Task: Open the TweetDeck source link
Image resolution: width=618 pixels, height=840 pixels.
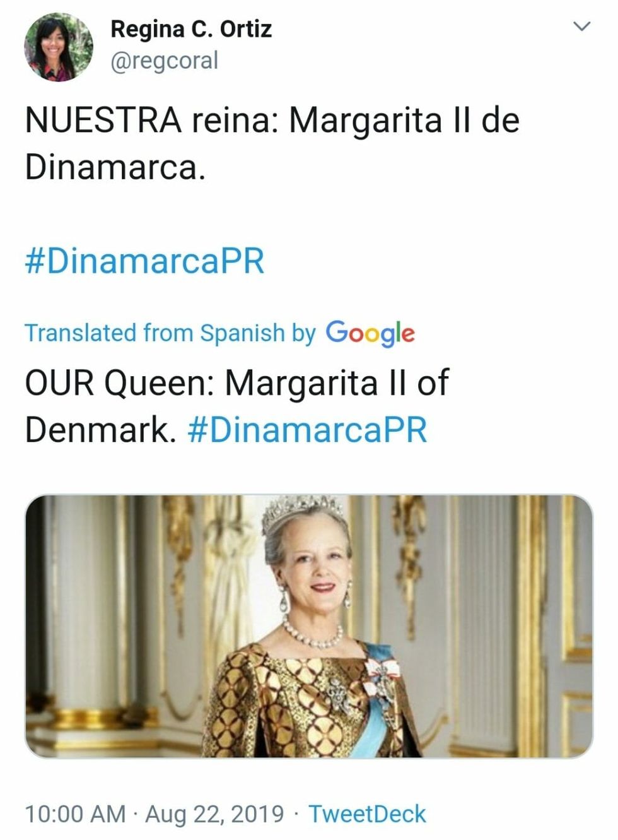Action: [367, 813]
